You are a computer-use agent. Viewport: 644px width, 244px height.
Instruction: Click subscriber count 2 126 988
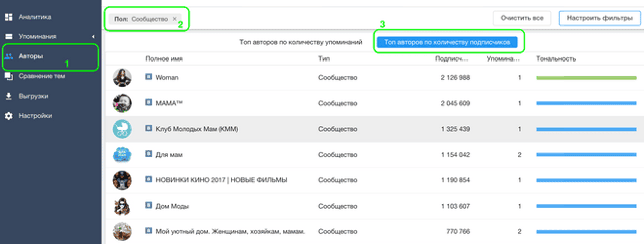[x=454, y=78]
